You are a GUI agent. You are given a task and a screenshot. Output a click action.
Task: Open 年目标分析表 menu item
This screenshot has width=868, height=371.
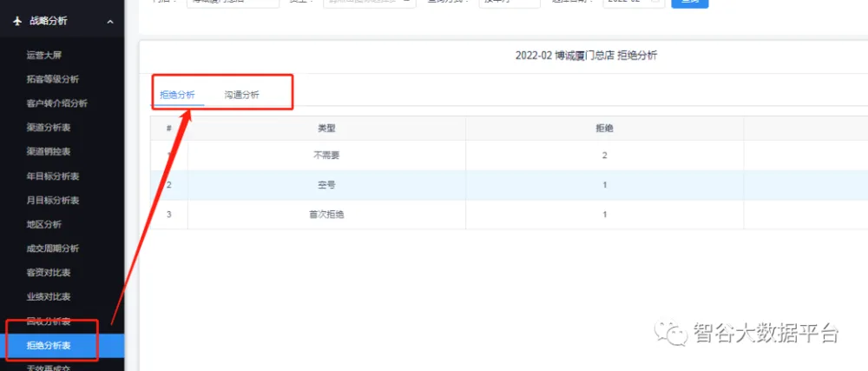click(52, 176)
